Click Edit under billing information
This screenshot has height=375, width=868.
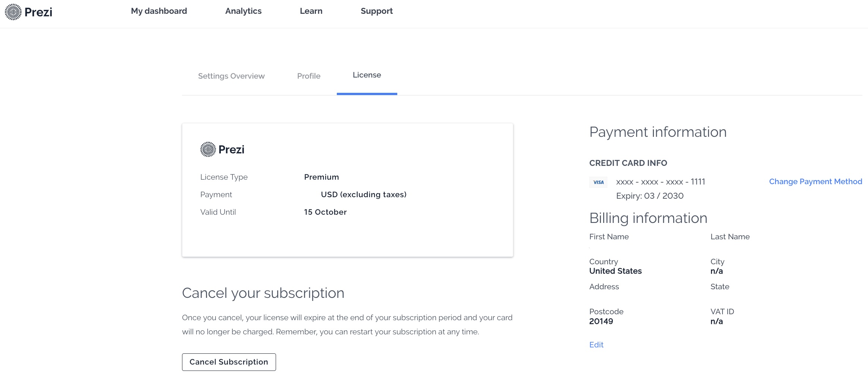tap(596, 345)
